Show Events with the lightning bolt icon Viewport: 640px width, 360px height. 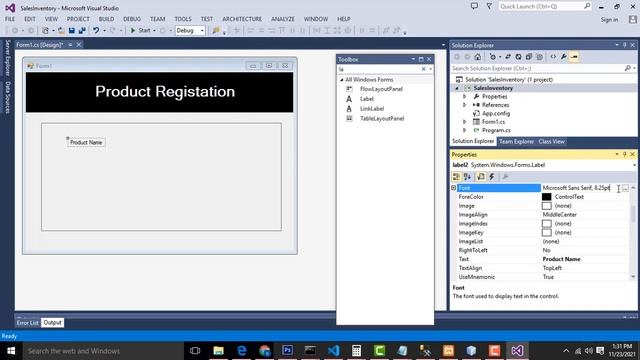click(x=492, y=176)
